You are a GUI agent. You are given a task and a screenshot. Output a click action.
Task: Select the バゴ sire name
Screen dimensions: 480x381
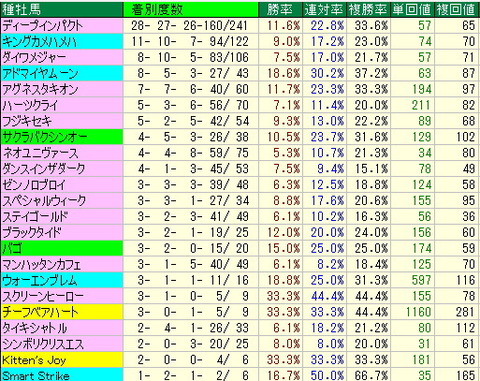coord(12,248)
